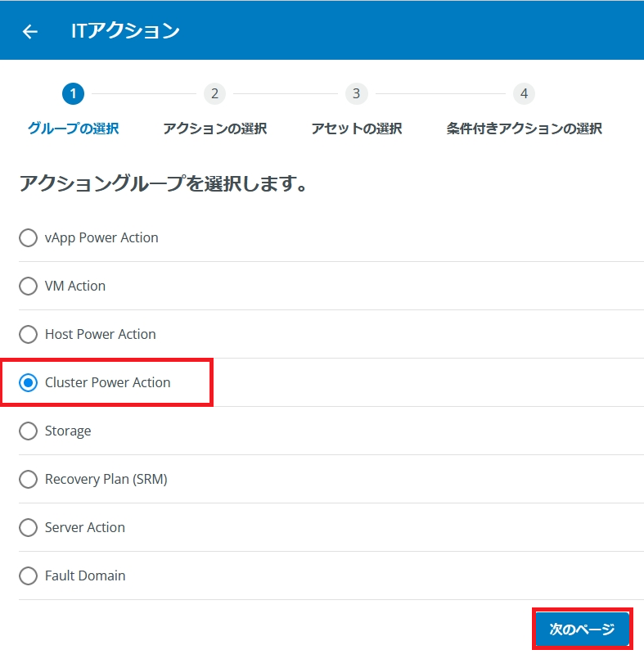Screen dimensions: 644x668
Task: Click step 4 circle in wizard
Action: point(524,93)
